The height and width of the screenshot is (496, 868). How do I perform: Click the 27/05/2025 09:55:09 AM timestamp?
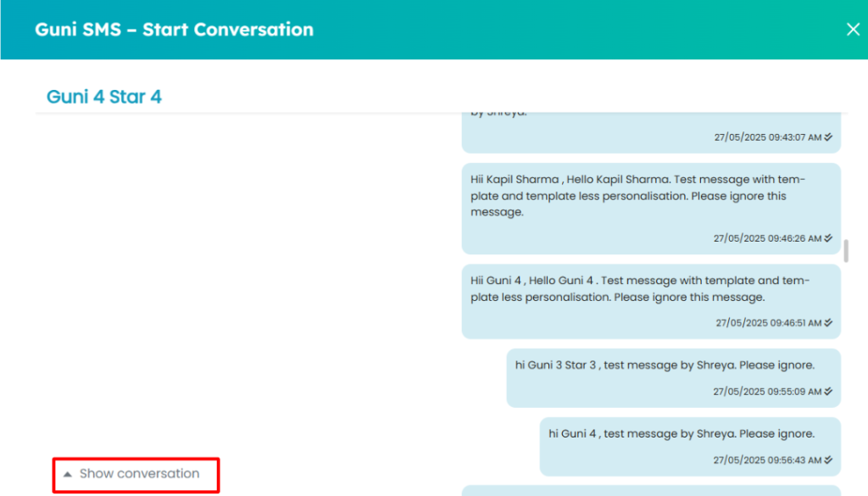(767, 392)
